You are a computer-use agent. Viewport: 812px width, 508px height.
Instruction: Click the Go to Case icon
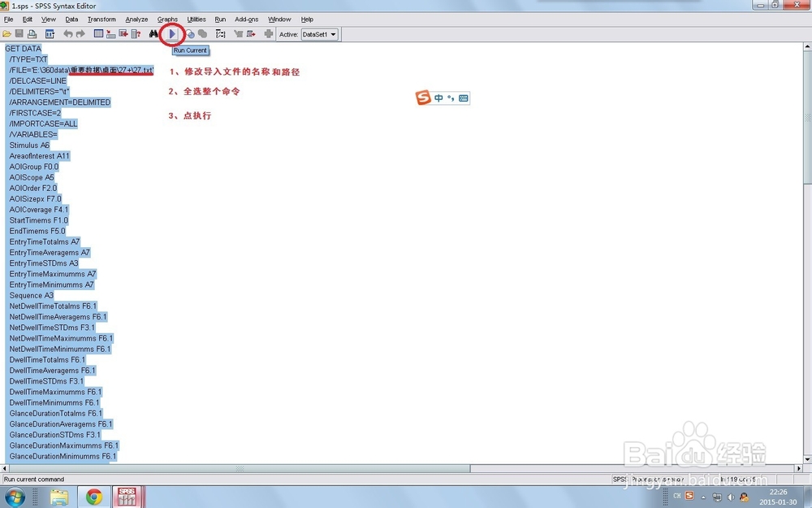point(110,34)
